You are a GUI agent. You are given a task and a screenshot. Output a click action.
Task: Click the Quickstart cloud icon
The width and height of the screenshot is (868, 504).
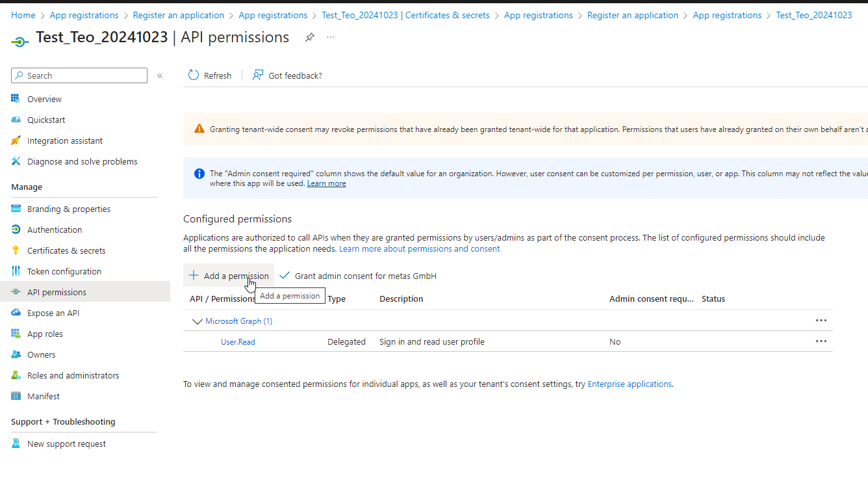16,120
